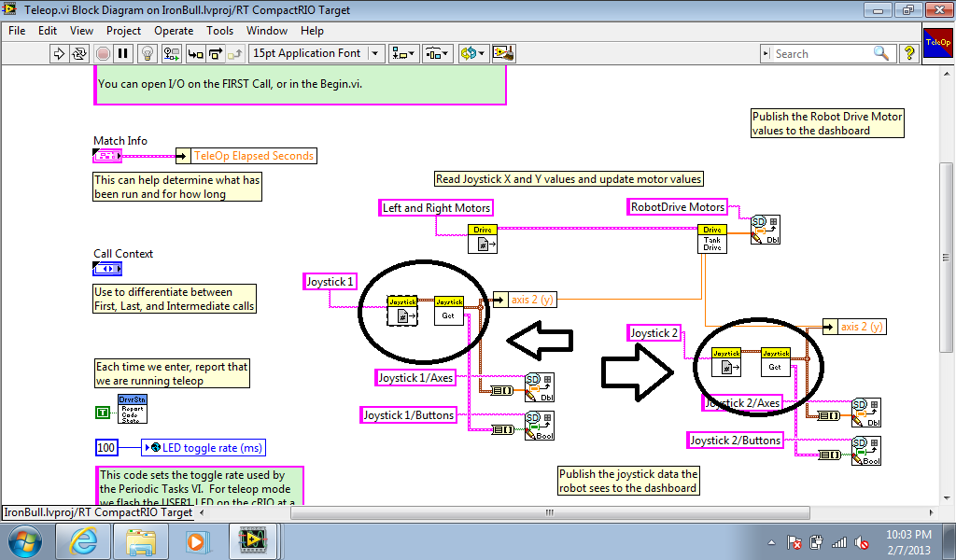
Task: Select the Joystick 1 reference get VI
Action: [x=402, y=311]
